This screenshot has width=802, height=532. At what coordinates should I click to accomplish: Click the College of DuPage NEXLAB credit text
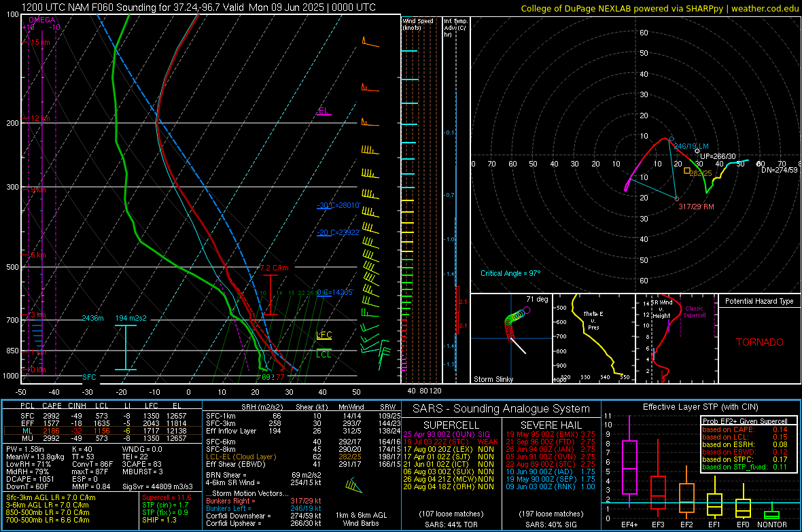[660, 8]
